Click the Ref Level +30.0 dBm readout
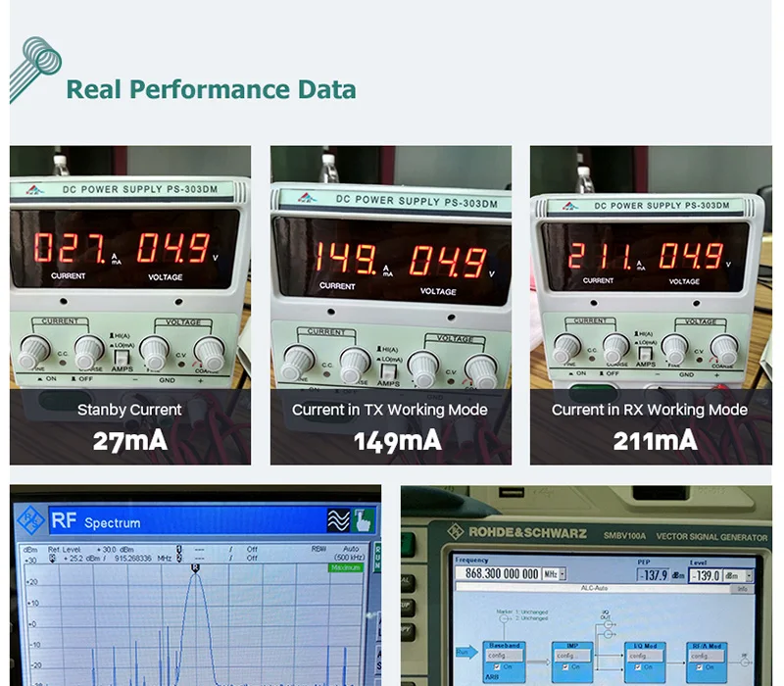The image size is (784, 686). click(90, 549)
